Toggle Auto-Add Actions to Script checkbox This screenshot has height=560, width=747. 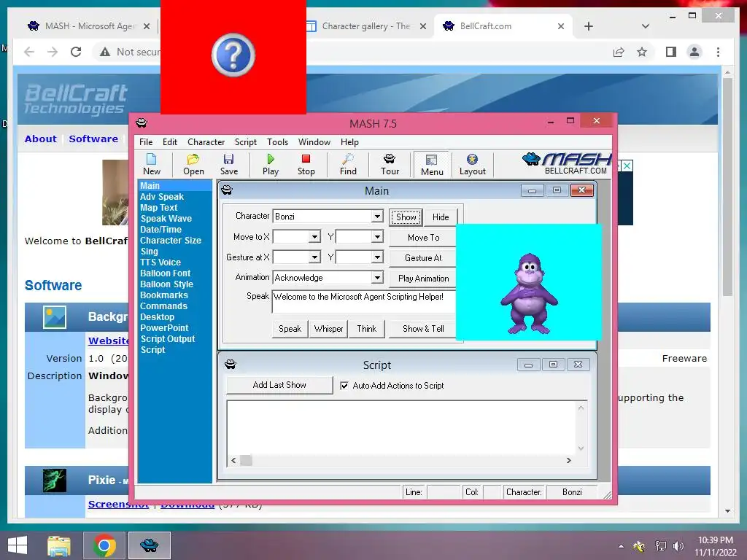tap(344, 385)
